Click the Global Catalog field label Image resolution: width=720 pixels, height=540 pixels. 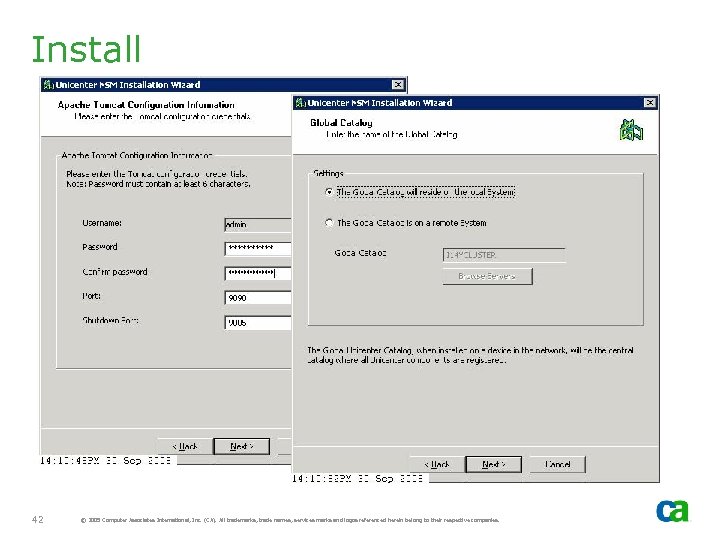(x=360, y=253)
